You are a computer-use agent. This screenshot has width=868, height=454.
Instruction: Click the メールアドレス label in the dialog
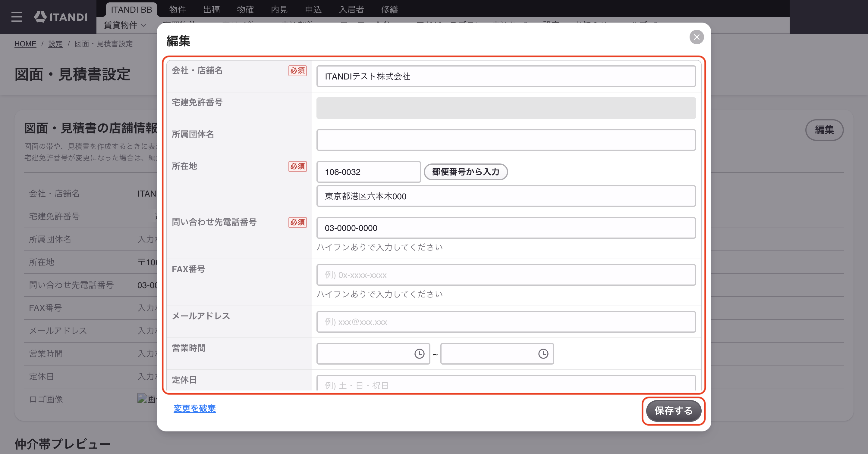[x=201, y=316]
